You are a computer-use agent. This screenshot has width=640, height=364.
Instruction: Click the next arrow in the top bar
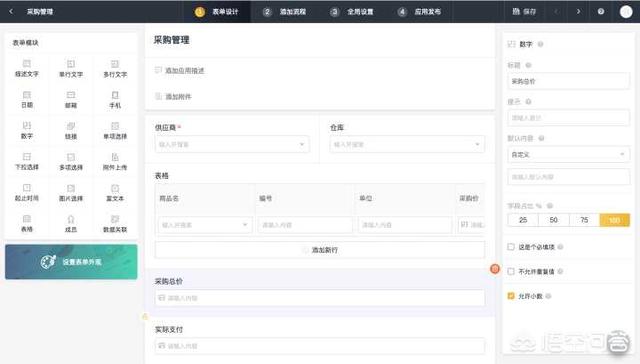578,11
